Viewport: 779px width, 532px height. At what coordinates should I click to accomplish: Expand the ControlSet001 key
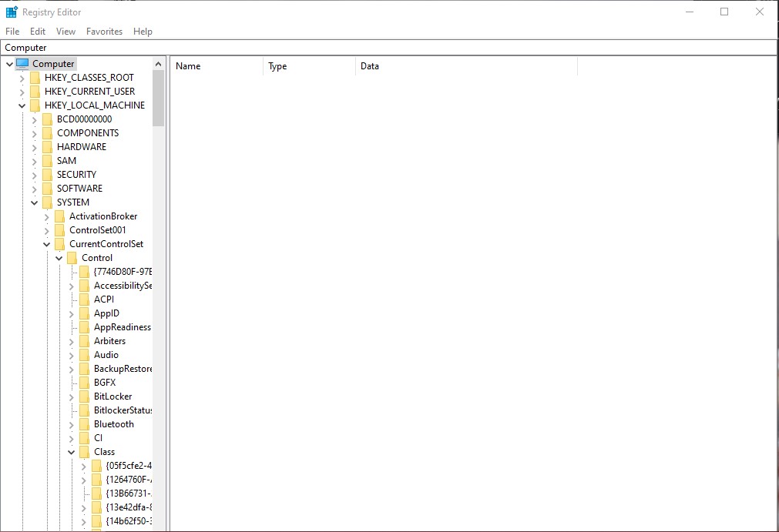click(47, 231)
